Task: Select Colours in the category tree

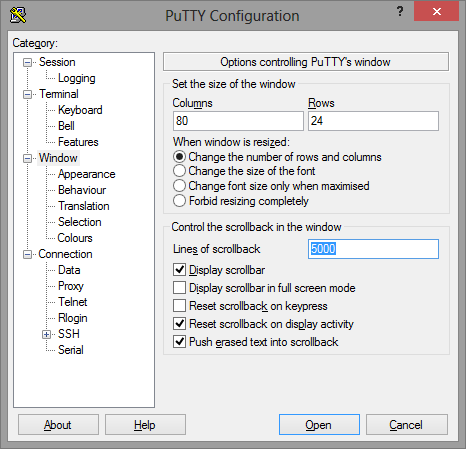Action: click(x=75, y=238)
